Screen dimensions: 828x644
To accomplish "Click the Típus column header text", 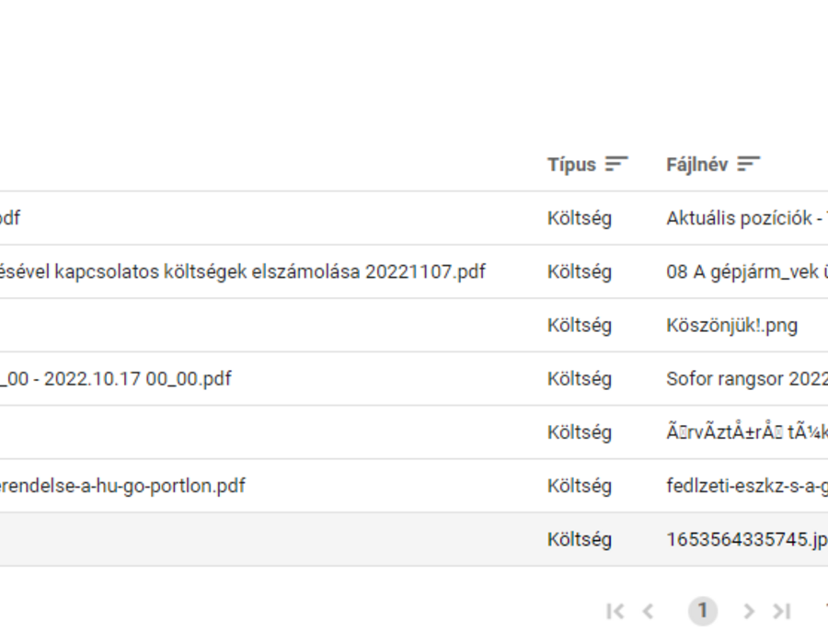I will pos(571,164).
